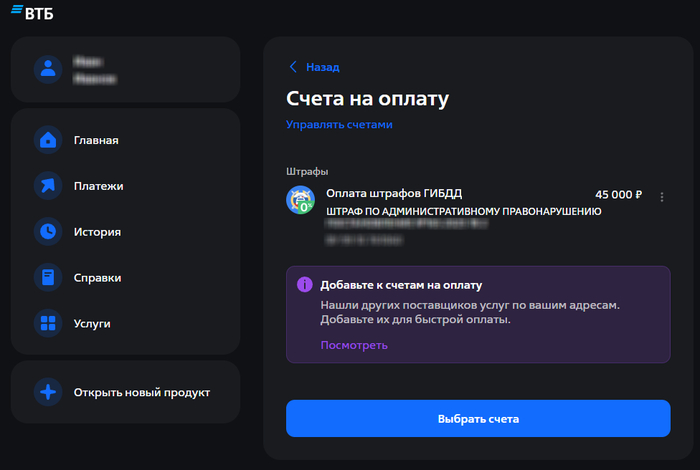Image resolution: width=700 pixels, height=470 pixels.
Task: Click the Управлять счетами link
Action: coord(339,125)
